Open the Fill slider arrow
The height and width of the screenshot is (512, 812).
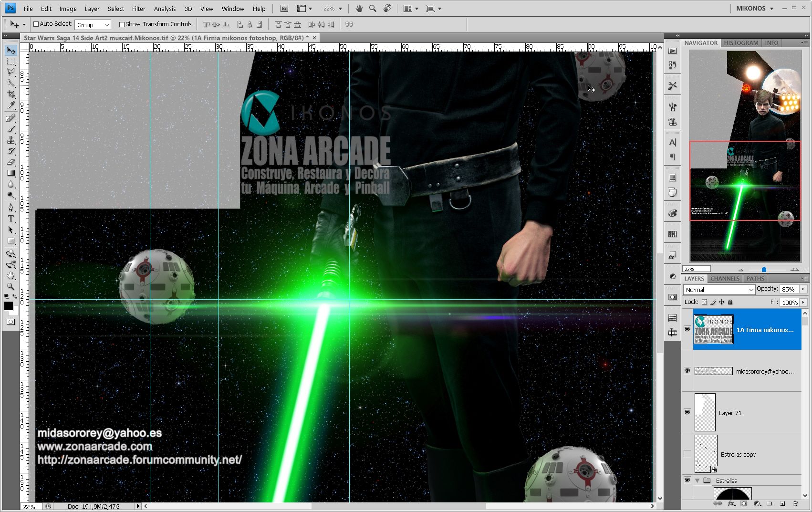(803, 303)
